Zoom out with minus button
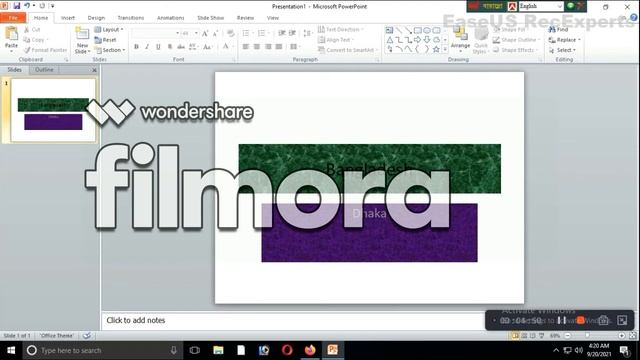The width and height of the screenshot is (640, 360). [567, 336]
